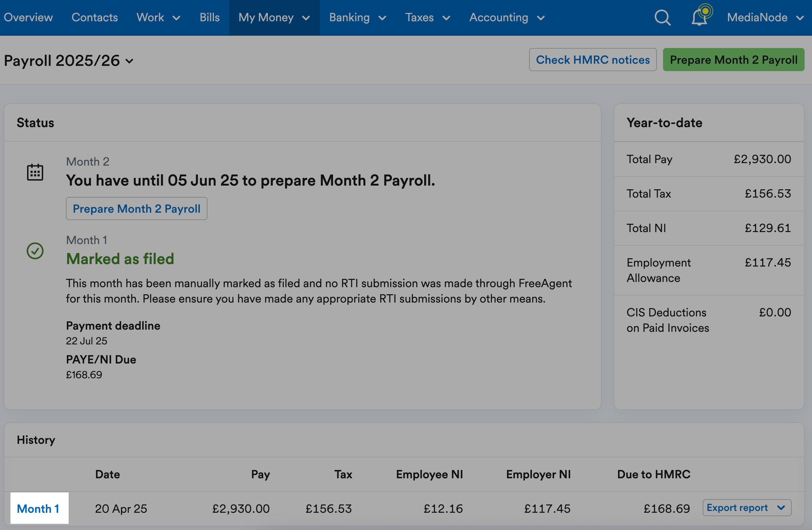The image size is (812, 530).
Task: Click the Month 2 calendar icon
Action: click(x=35, y=172)
